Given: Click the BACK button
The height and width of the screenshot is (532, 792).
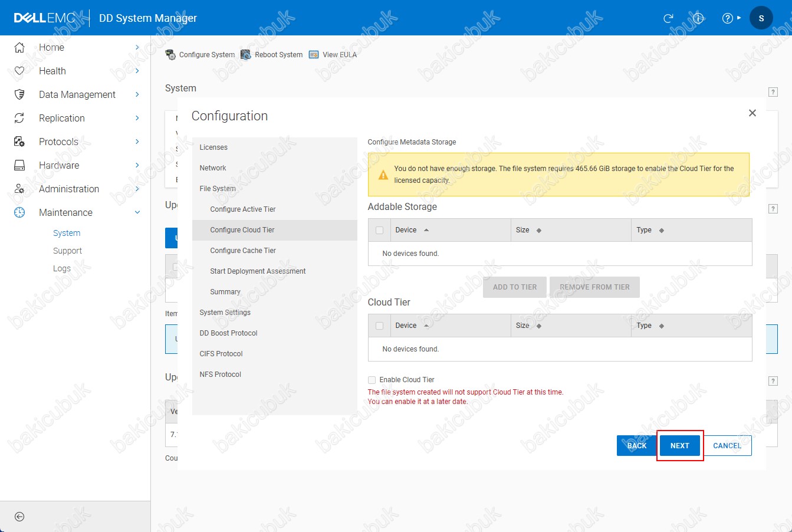Looking at the screenshot, I should click(x=637, y=446).
